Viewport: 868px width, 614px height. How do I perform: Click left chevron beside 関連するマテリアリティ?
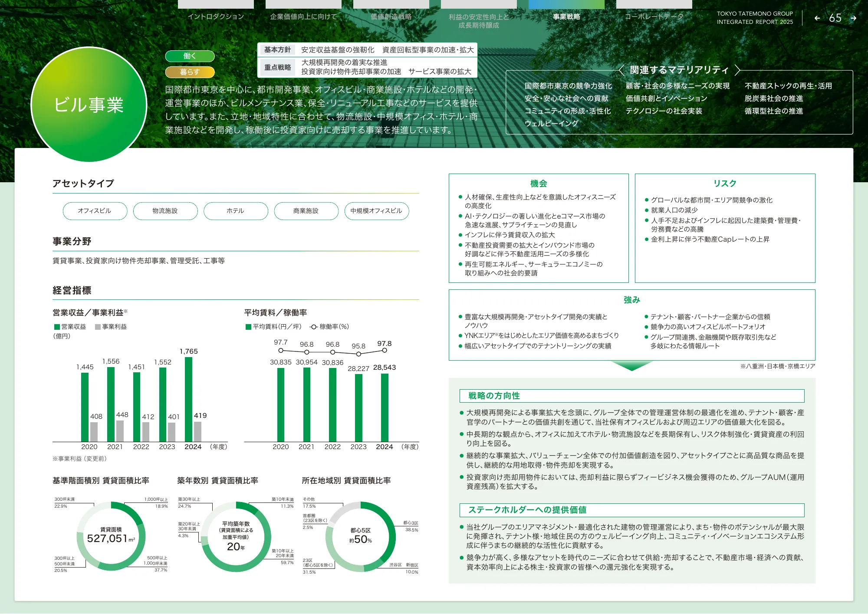pyautogui.click(x=621, y=70)
